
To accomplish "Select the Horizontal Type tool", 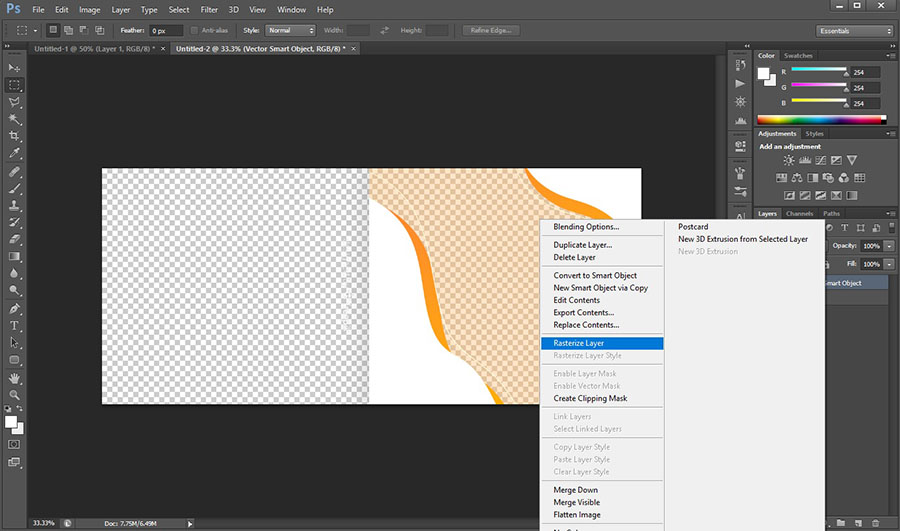I will [x=15, y=325].
